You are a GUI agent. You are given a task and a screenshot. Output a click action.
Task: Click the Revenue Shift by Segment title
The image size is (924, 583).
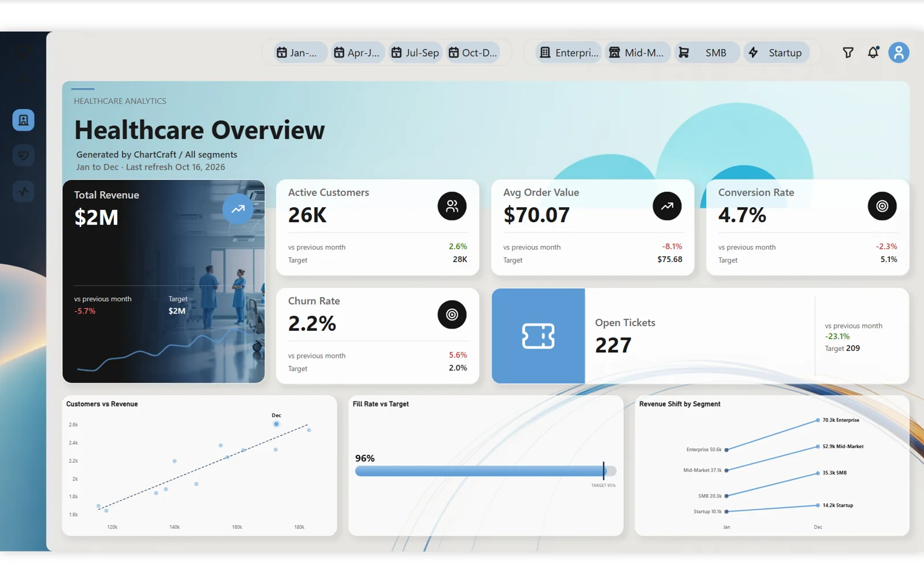coord(680,404)
